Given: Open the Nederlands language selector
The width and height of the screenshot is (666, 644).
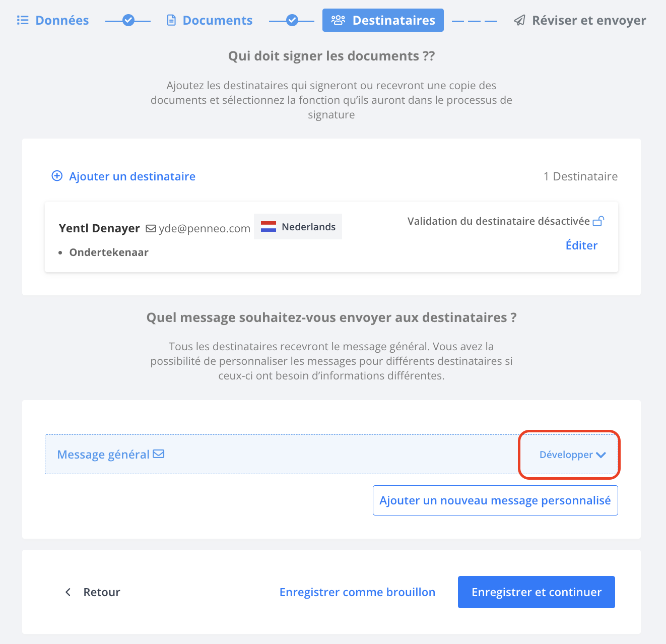Looking at the screenshot, I should (298, 227).
